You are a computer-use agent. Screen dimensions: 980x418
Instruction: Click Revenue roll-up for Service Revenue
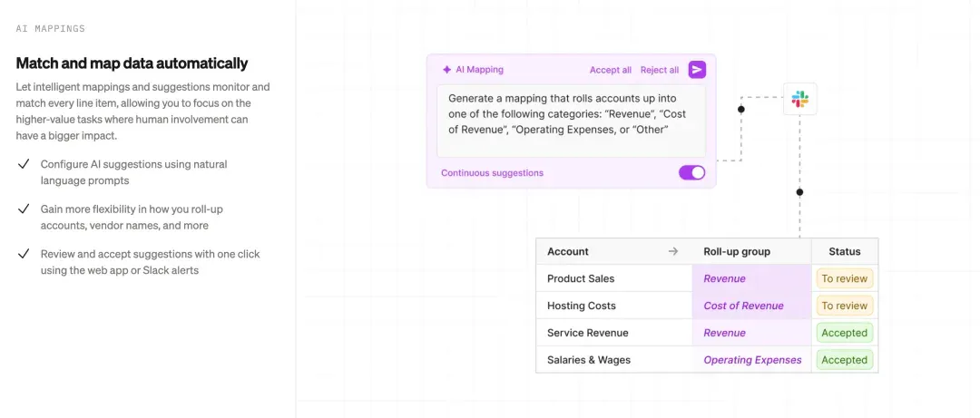751,333
